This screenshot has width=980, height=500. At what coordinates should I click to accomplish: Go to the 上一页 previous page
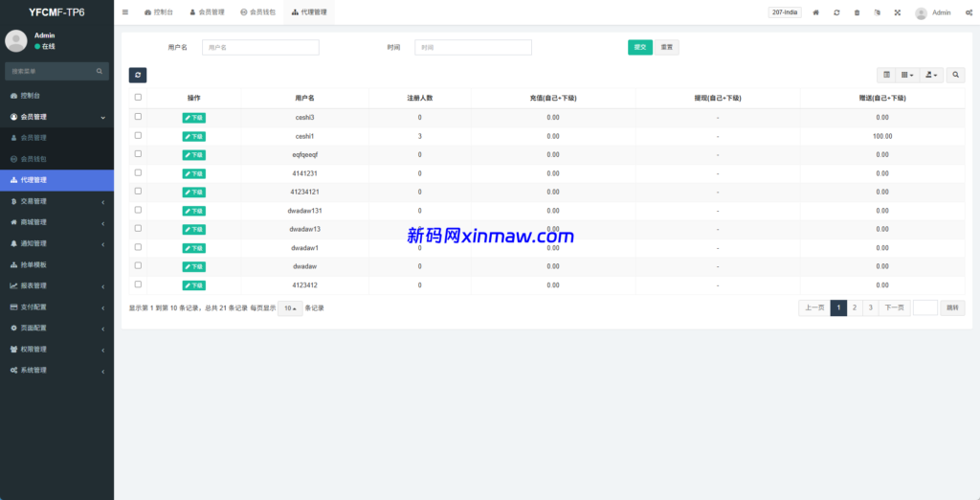(814, 307)
